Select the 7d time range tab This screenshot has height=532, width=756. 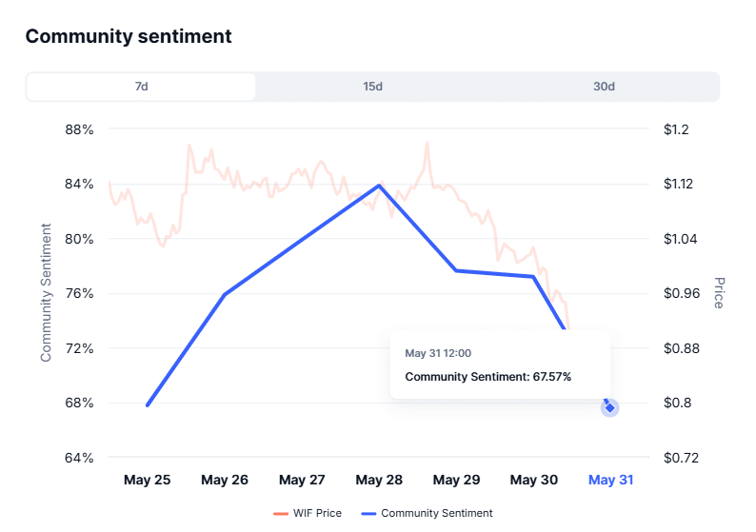[x=141, y=87]
